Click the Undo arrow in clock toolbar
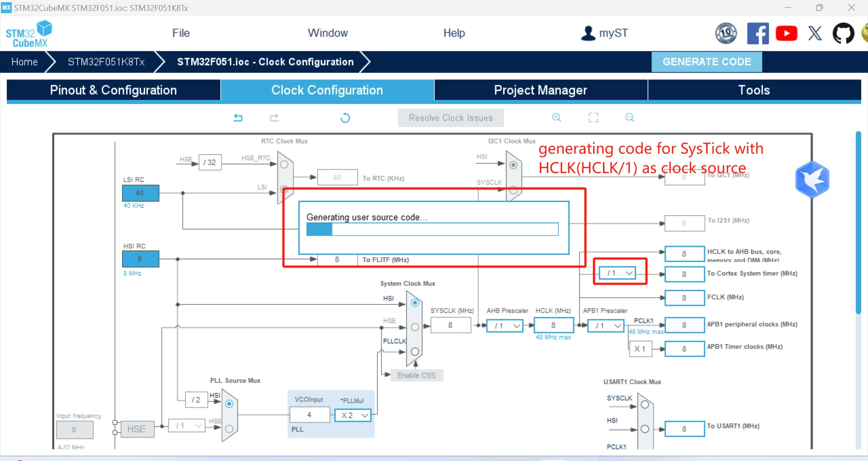Viewport: 868px width, 461px height. [x=238, y=118]
